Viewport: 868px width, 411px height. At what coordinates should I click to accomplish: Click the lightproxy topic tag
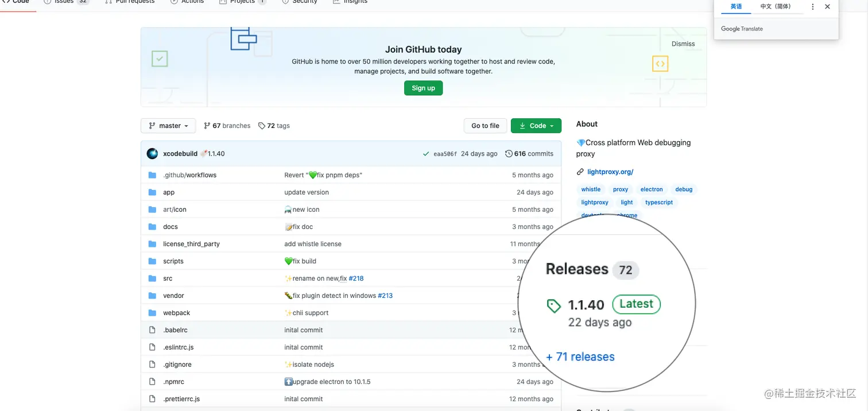(595, 203)
